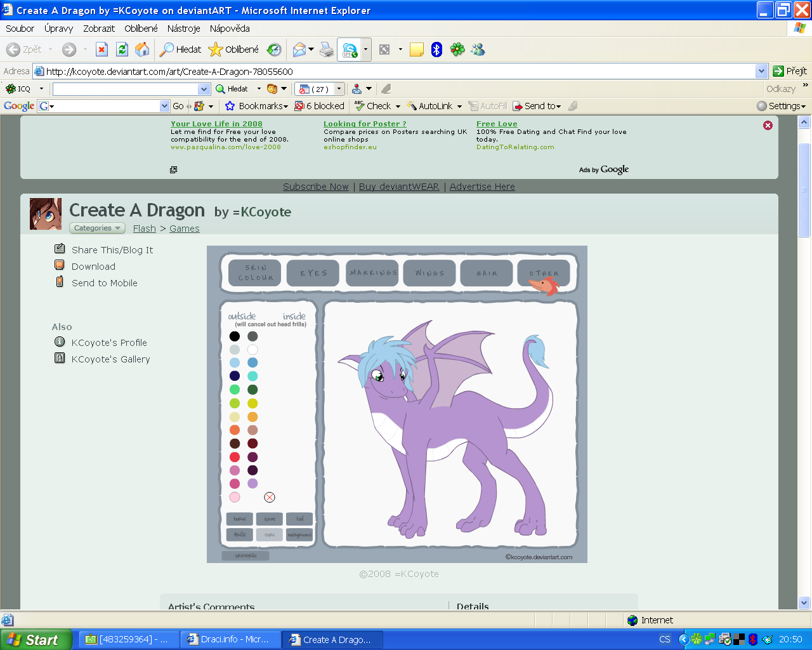Select the Eyes tab in the game
The height and width of the screenshot is (650, 812).
tap(313, 273)
